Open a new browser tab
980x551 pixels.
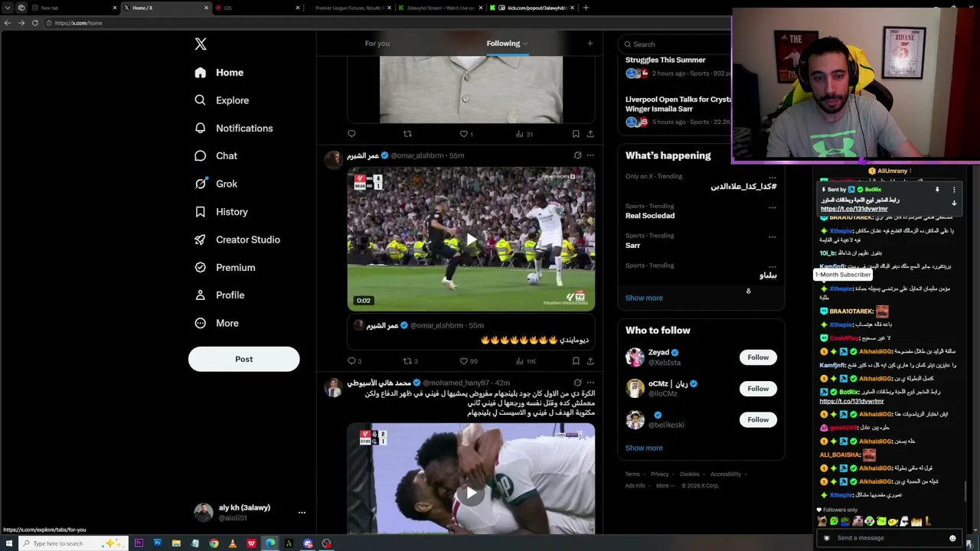[586, 8]
